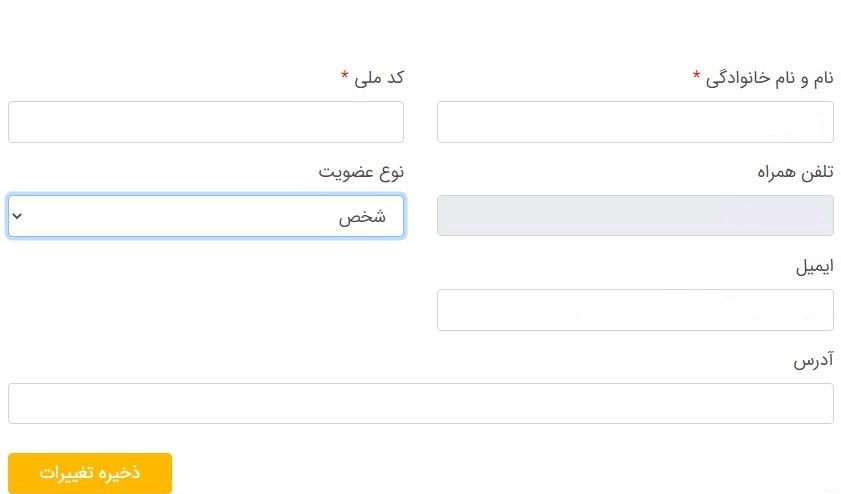Click the greyed-out تلفن همراه field
Screen dimensions: 841x494
[635, 216]
